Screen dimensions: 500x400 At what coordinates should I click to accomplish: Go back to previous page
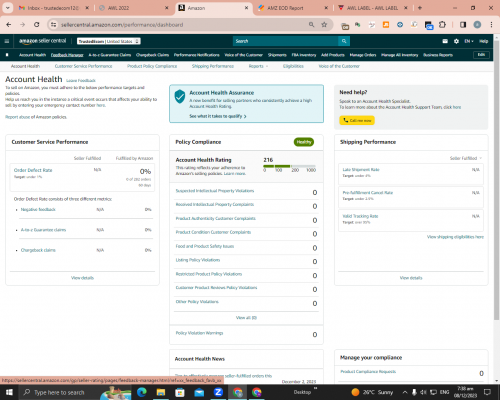pos(9,25)
